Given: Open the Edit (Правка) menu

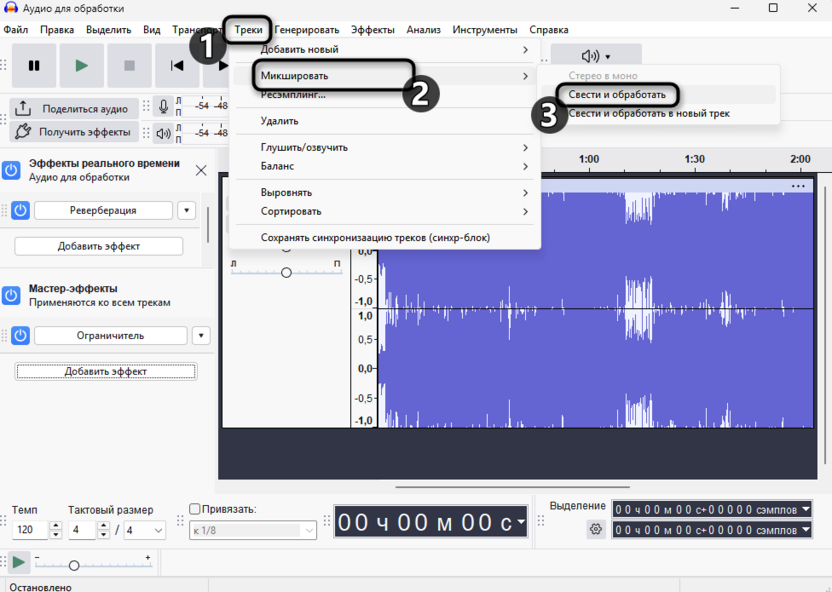Looking at the screenshot, I should coord(57,30).
